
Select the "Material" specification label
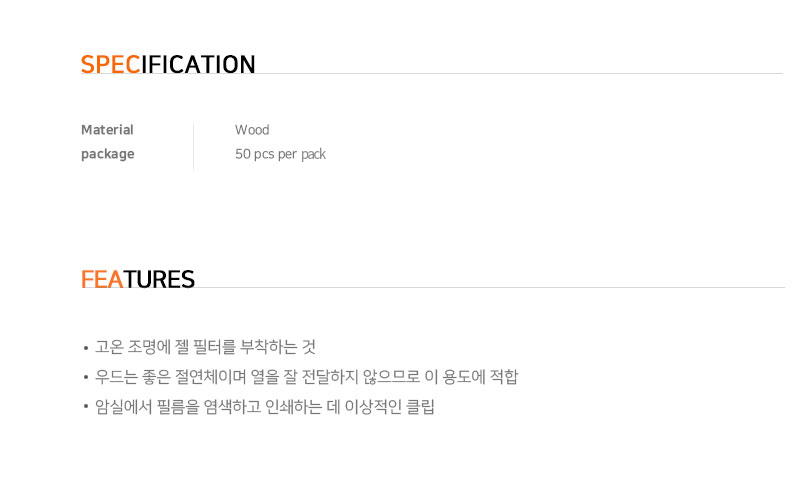[x=107, y=130]
